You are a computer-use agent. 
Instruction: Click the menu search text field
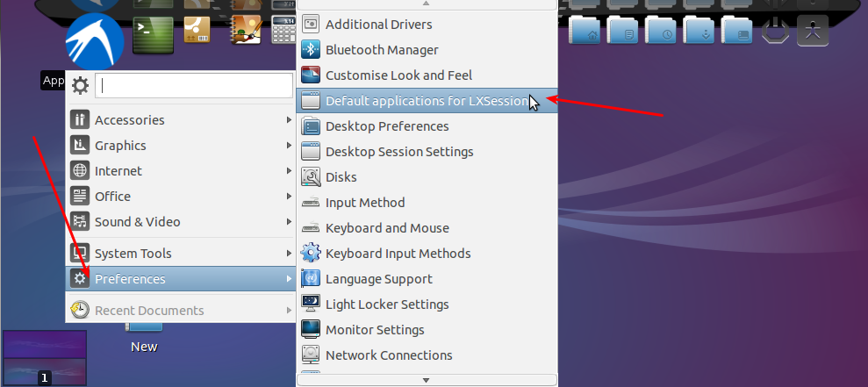(x=194, y=86)
